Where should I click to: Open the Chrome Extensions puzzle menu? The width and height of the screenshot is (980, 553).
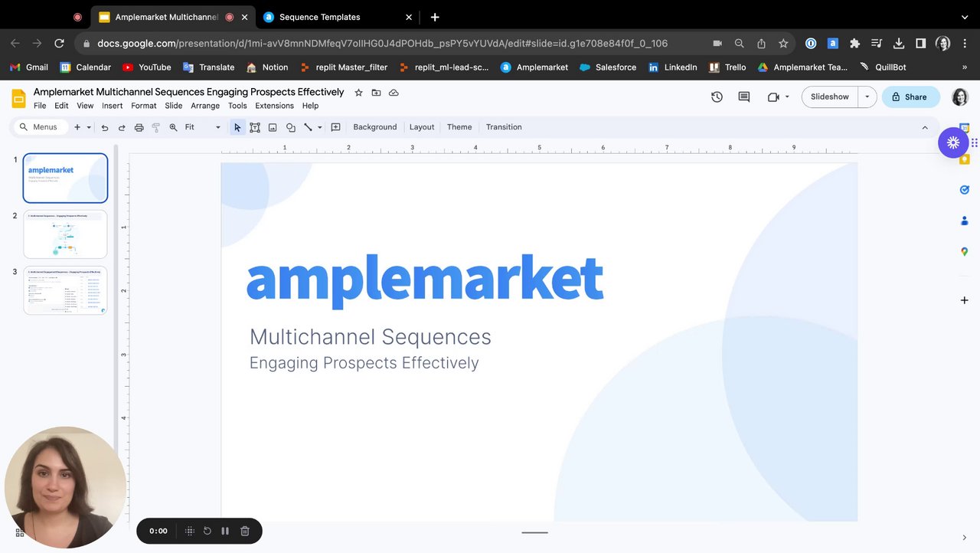[x=854, y=44]
